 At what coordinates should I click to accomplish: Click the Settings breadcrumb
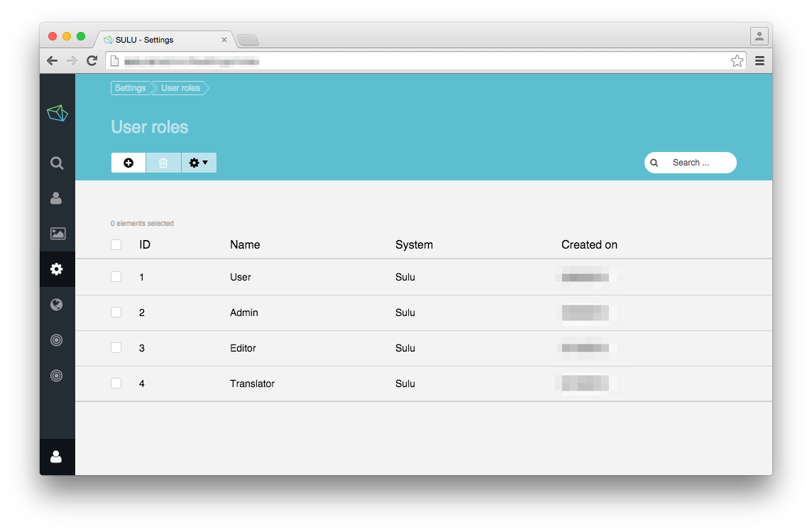pyautogui.click(x=131, y=88)
